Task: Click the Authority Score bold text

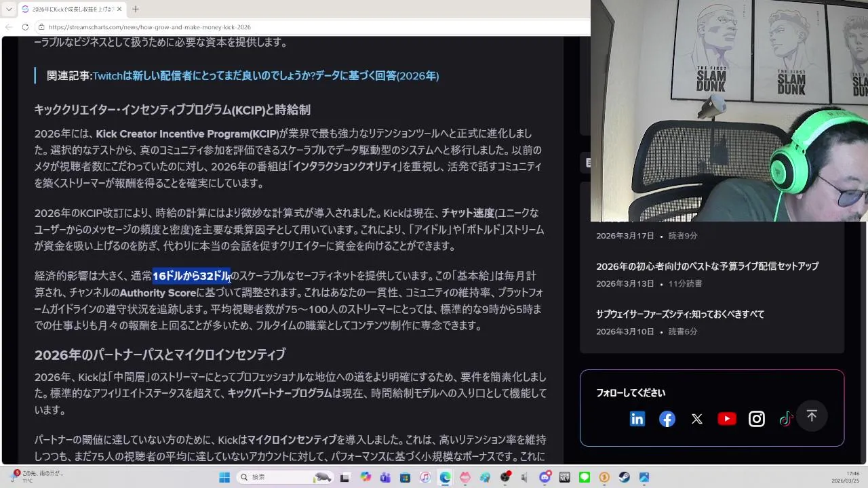Action: tap(158, 293)
